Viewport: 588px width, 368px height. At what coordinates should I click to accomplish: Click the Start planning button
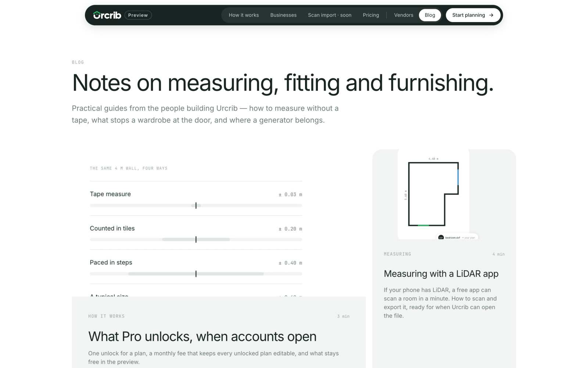[x=473, y=15]
